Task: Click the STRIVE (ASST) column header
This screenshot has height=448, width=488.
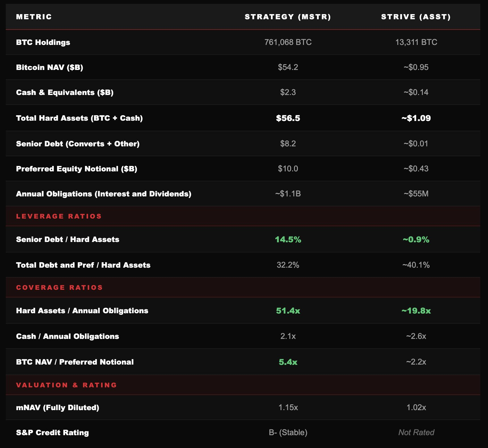Action: click(x=416, y=17)
